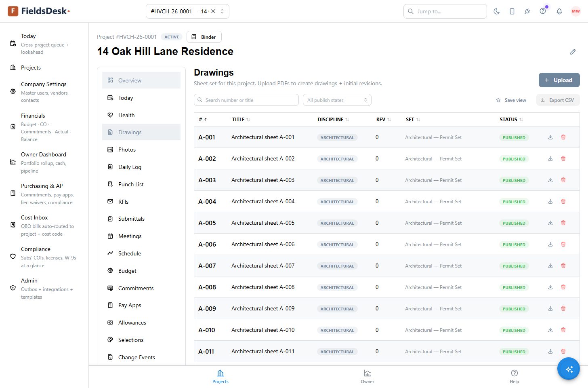This screenshot has height=388, width=588.
Task: Open the Binder button
Action: pyautogui.click(x=204, y=37)
